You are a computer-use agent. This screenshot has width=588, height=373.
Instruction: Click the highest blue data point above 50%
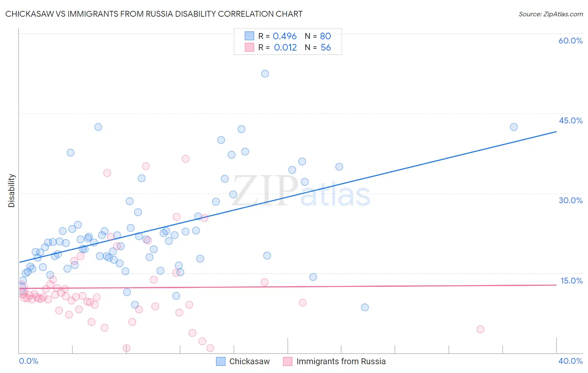click(x=265, y=74)
